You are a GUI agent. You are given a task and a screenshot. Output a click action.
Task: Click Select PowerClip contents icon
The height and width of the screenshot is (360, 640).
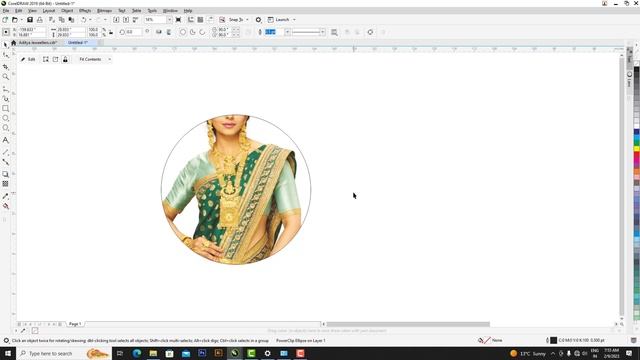(46, 59)
